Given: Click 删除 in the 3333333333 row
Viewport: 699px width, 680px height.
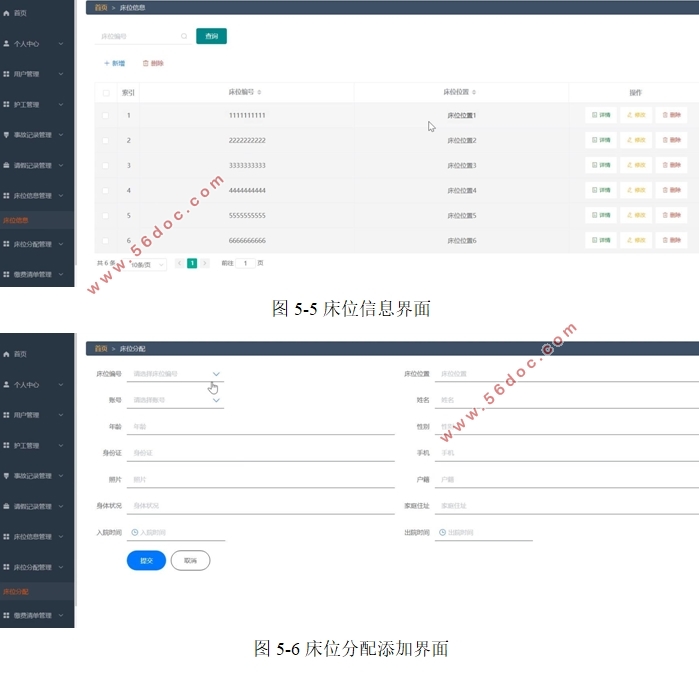Looking at the screenshot, I should click(x=672, y=165).
